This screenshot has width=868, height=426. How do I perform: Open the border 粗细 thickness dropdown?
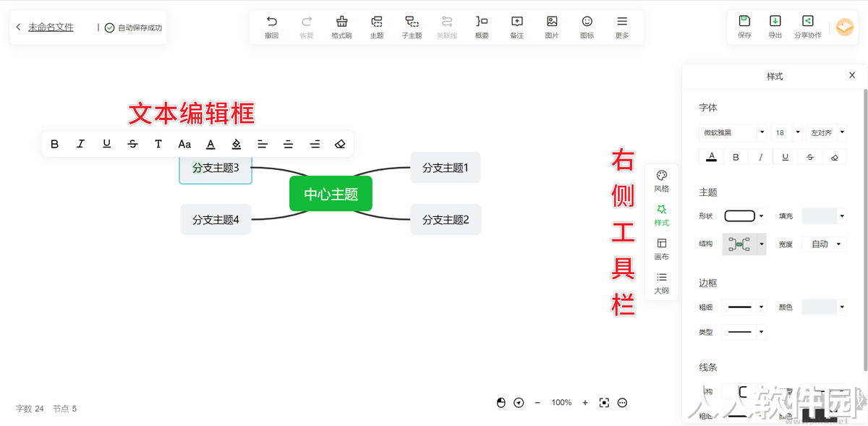pyautogui.click(x=744, y=307)
